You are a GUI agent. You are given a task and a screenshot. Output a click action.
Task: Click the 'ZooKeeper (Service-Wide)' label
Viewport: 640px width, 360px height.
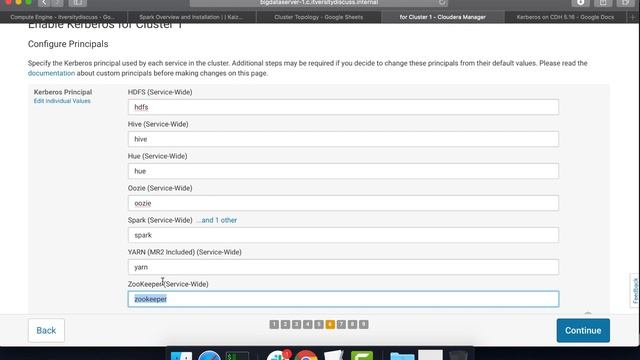click(x=168, y=284)
